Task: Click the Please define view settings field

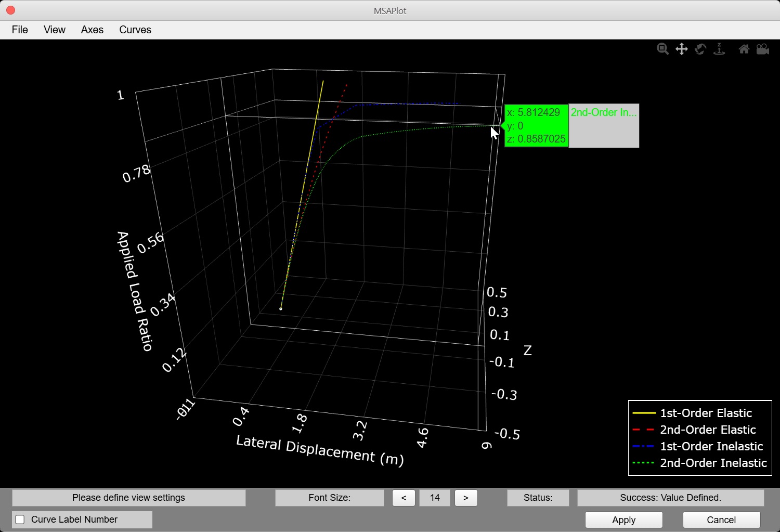Action: click(x=128, y=498)
